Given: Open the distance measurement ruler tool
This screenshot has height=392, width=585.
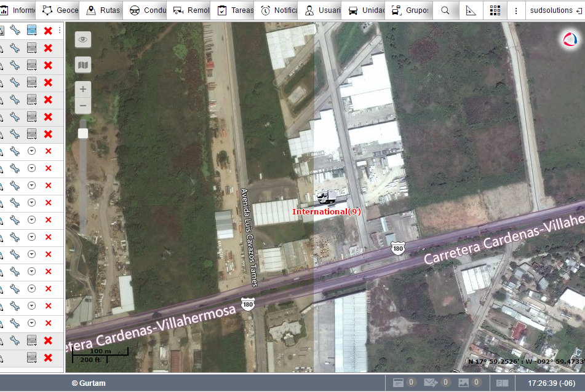Looking at the screenshot, I should click(x=471, y=10).
